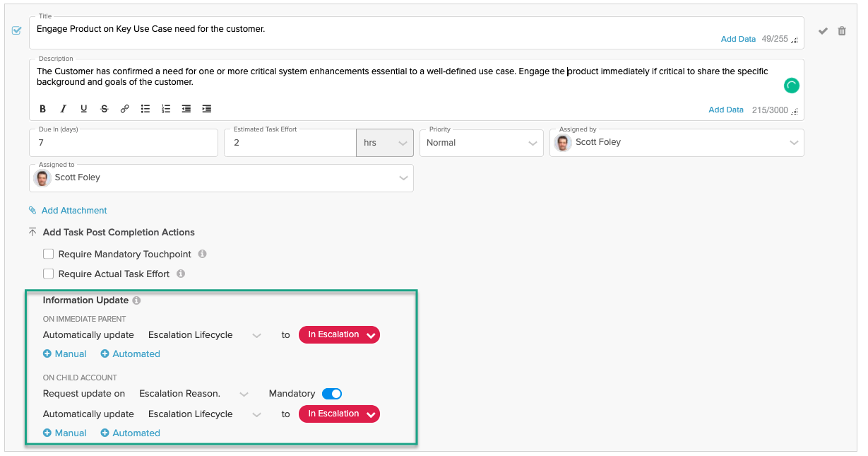Open In Escalation value dropdown on immediate parent

tap(339, 335)
